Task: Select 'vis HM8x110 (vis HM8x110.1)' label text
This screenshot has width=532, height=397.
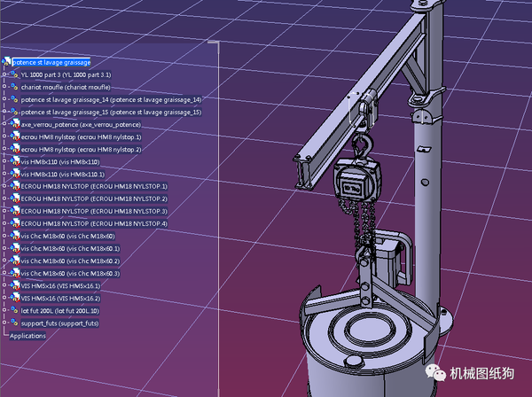Action: coord(63,175)
